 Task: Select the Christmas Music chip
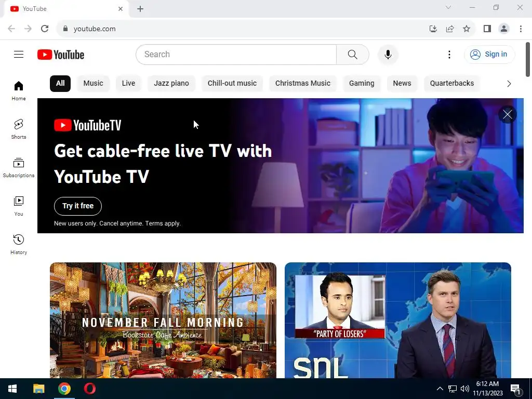[x=303, y=84]
